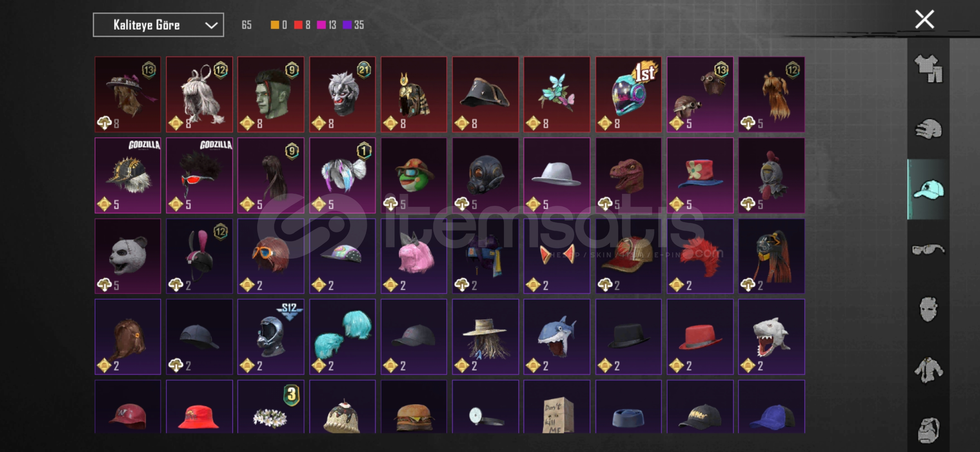Select the helmet category icon
Screen dimensions: 980x452
point(928,129)
